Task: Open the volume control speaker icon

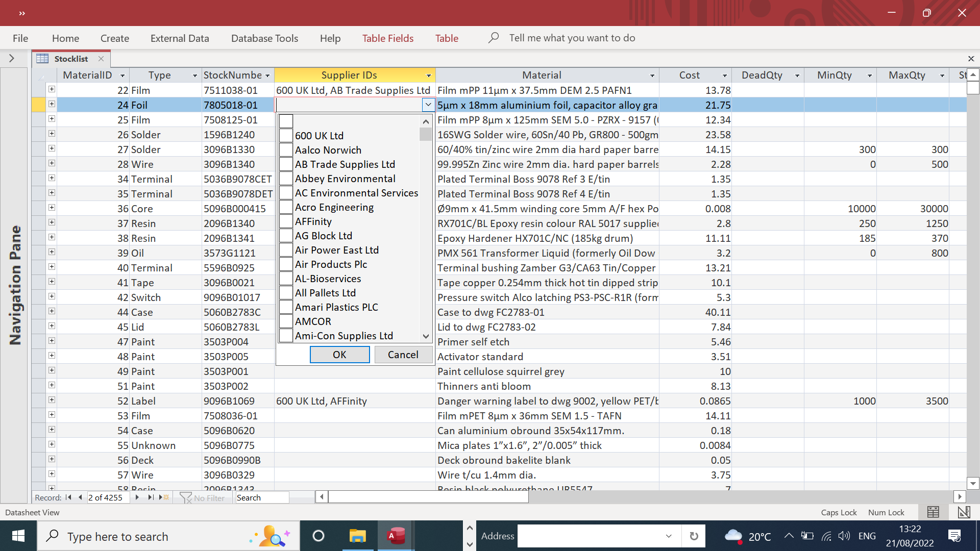Action: (844, 536)
